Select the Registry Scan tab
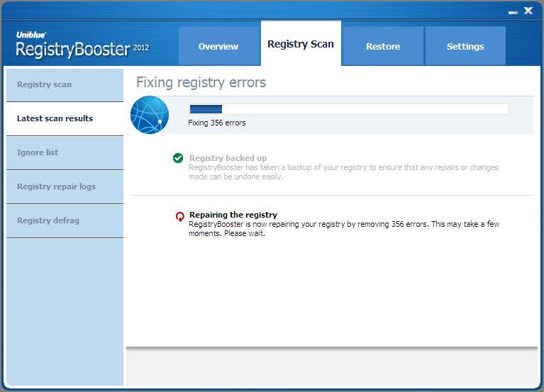 tap(301, 43)
